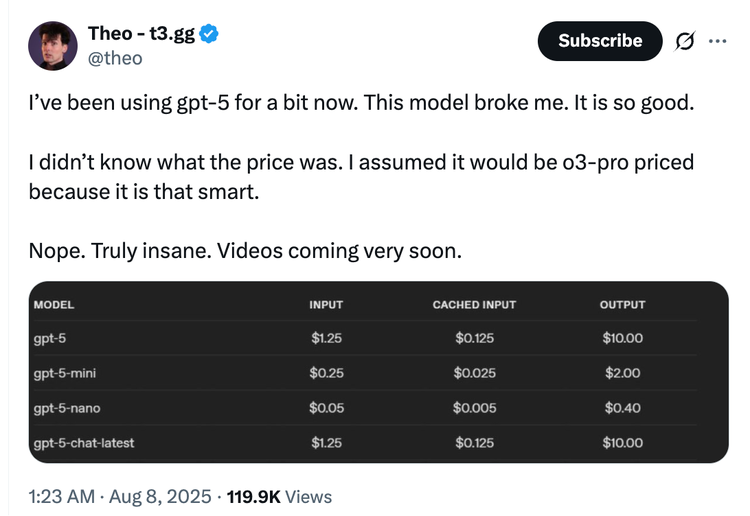Click the blue verified badge icon
Image resolution: width=750 pixels, height=516 pixels.
[209, 35]
